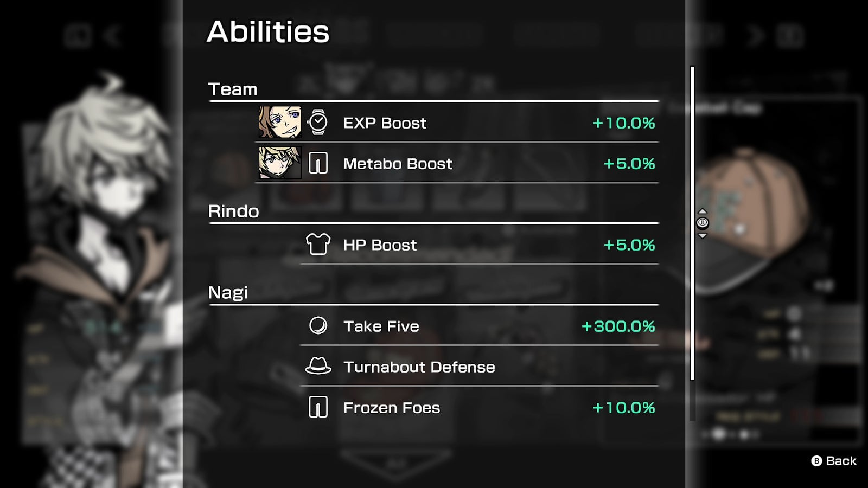Click the brown-haired character portrait thumbnail
Screen dimensions: 868x488
(x=280, y=123)
